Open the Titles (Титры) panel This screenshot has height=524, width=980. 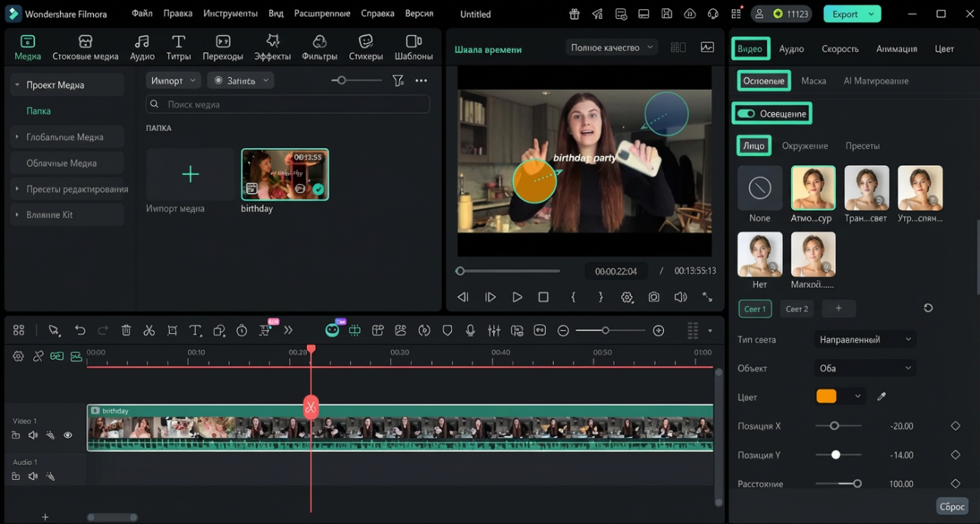178,47
